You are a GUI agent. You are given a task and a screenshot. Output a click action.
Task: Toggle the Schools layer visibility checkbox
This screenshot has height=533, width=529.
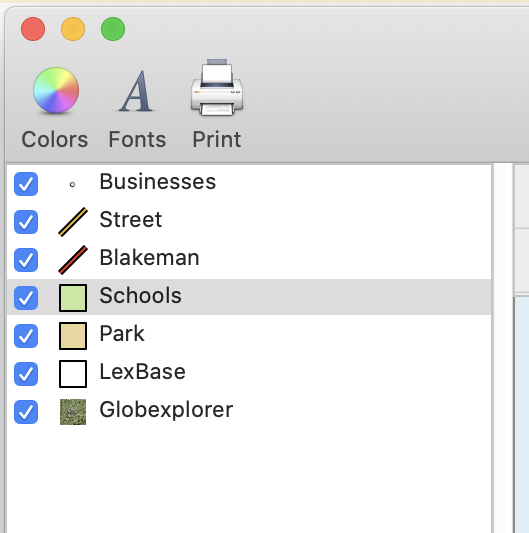[26, 298]
